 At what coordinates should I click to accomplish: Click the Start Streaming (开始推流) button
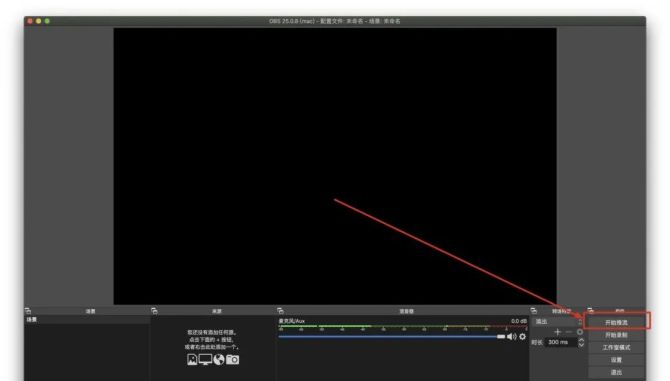(x=616, y=322)
